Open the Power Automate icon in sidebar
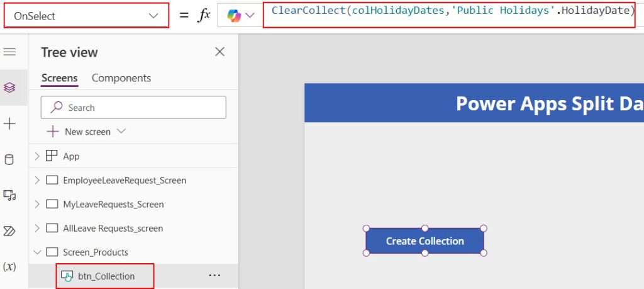This screenshot has height=289, width=644. tap(9, 231)
